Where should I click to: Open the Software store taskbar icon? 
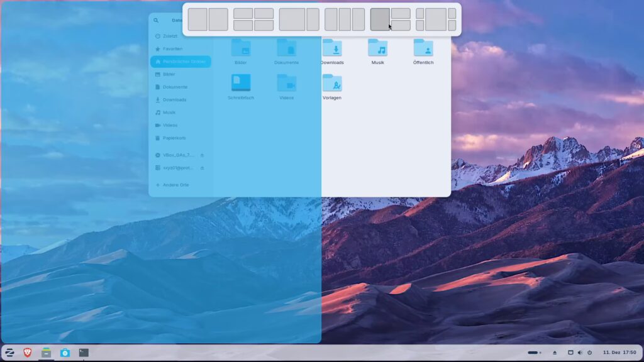tap(65, 353)
